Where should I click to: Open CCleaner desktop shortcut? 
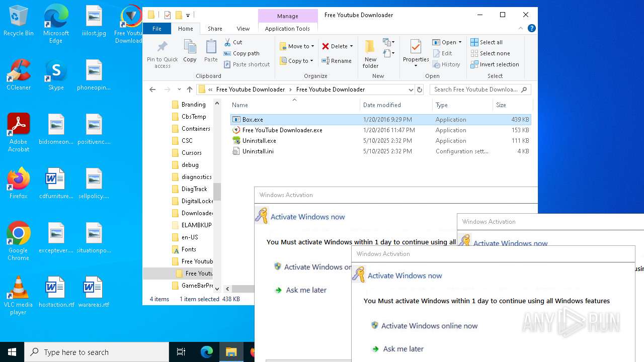tap(19, 75)
